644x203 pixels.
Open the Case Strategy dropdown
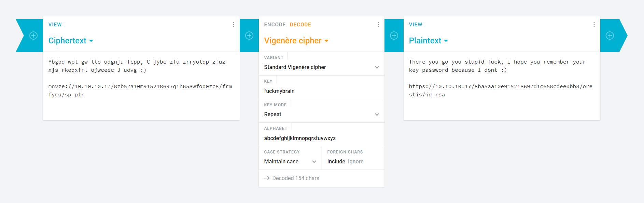coord(290,162)
